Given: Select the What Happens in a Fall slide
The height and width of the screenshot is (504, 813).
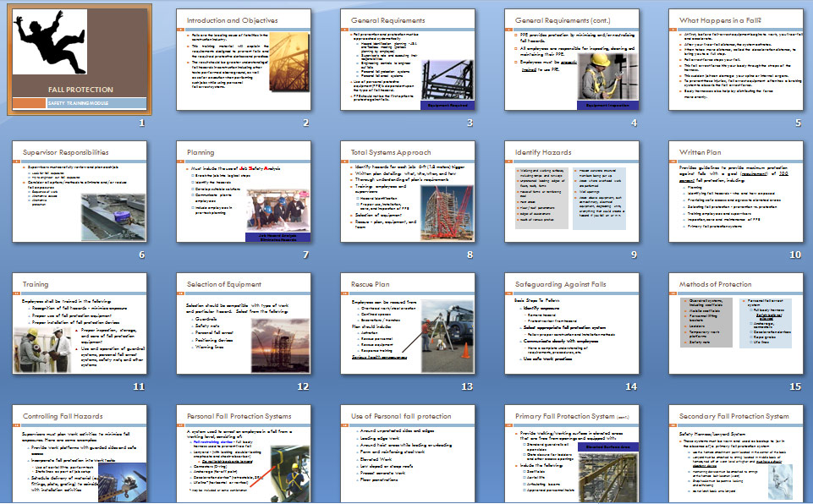Looking at the screenshot, I should [736, 59].
